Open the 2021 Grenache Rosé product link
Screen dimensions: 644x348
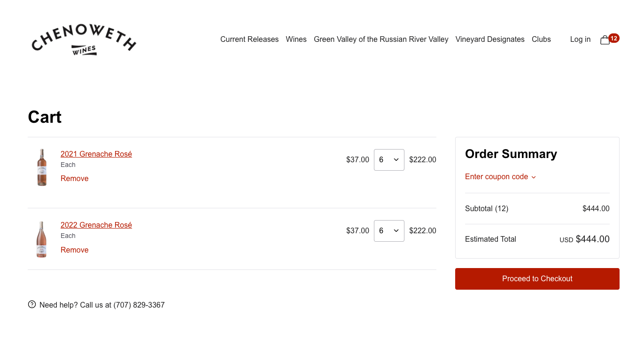pyautogui.click(x=96, y=154)
